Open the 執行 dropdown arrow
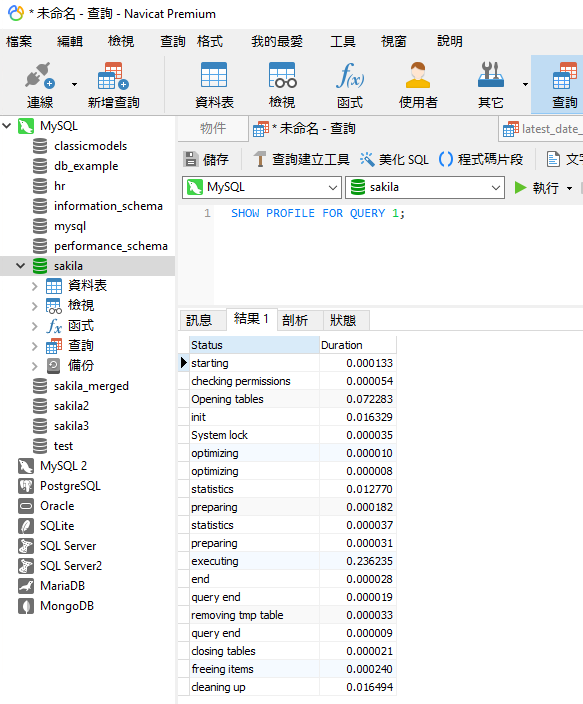This screenshot has width=583, height=704. pos(570,188)
